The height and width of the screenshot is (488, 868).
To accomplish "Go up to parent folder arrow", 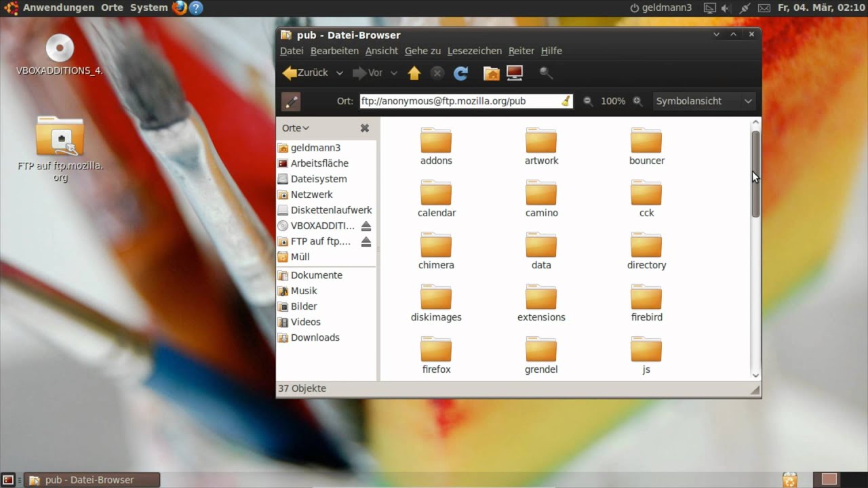I will click(x=414, y=73).
